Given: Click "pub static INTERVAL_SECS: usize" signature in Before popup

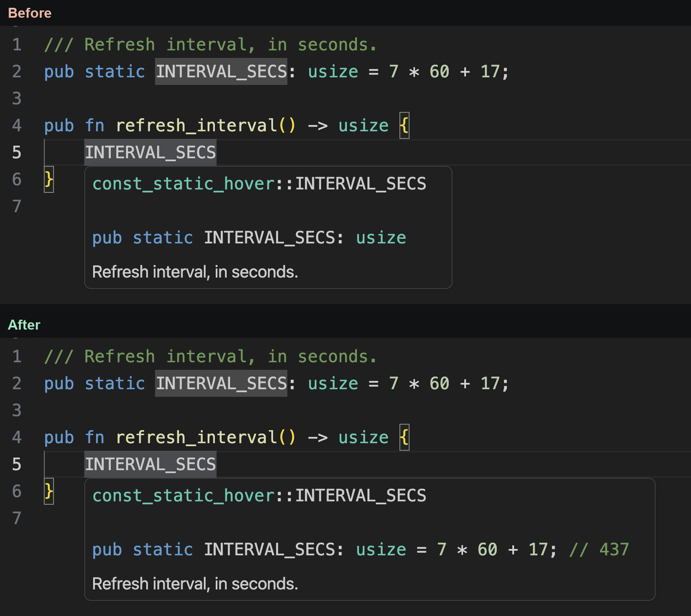Looking at the screenshot, I should (249, 238).
